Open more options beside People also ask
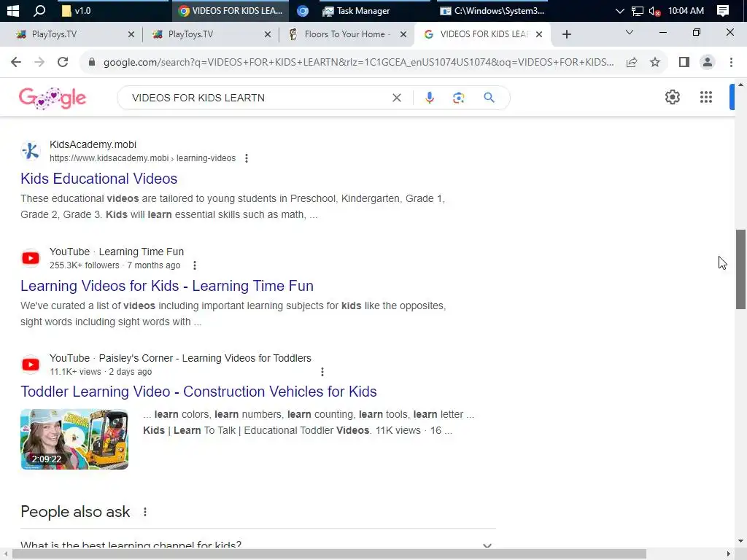The image size is (747, 560). tap(145, 512)
